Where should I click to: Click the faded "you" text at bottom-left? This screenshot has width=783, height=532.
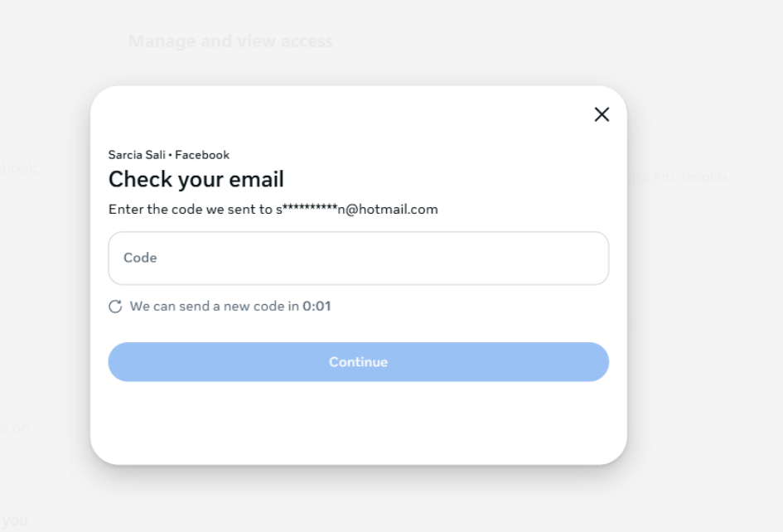point(15,520)
